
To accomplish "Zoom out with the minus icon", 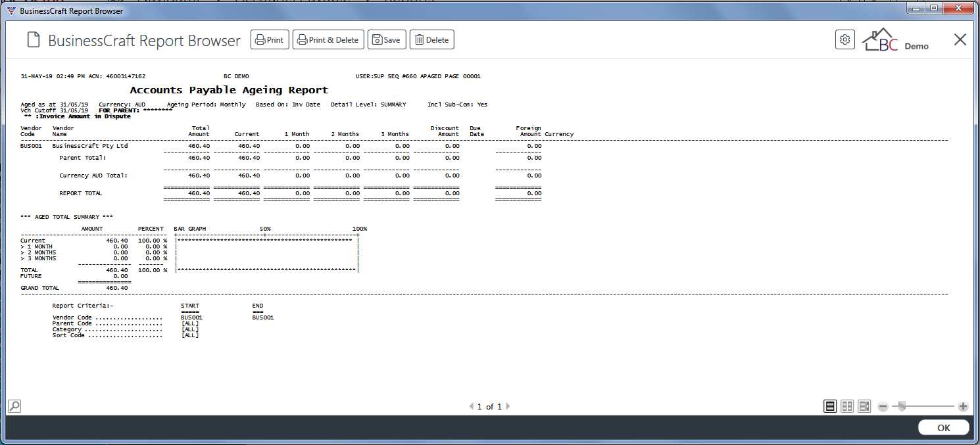I will tap(883, 407).
